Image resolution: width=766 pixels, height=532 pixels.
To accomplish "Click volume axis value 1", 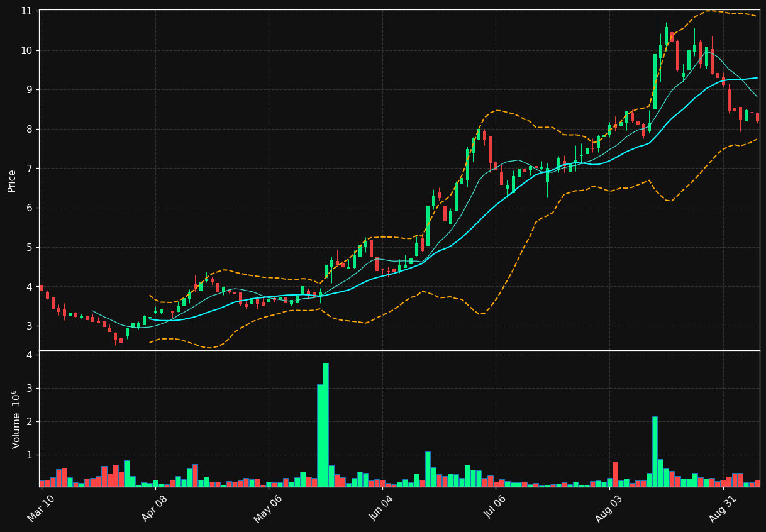I will [29, 455].
